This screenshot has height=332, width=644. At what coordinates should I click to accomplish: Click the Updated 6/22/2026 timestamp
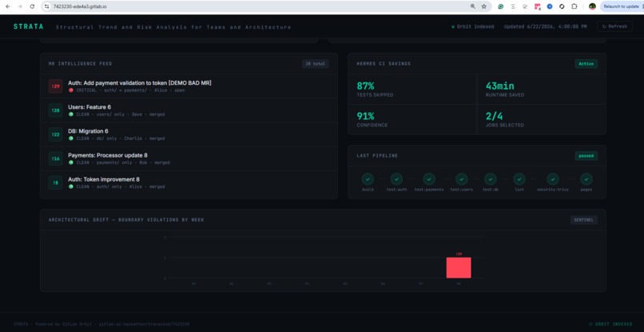coord(545,26)
